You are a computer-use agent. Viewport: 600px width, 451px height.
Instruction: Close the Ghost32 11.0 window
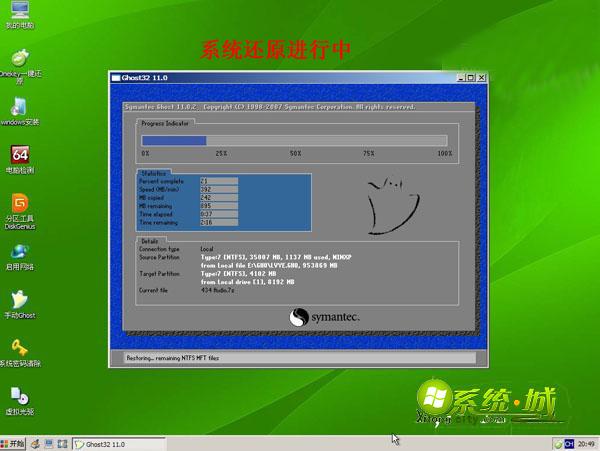(x=481, y=78)
